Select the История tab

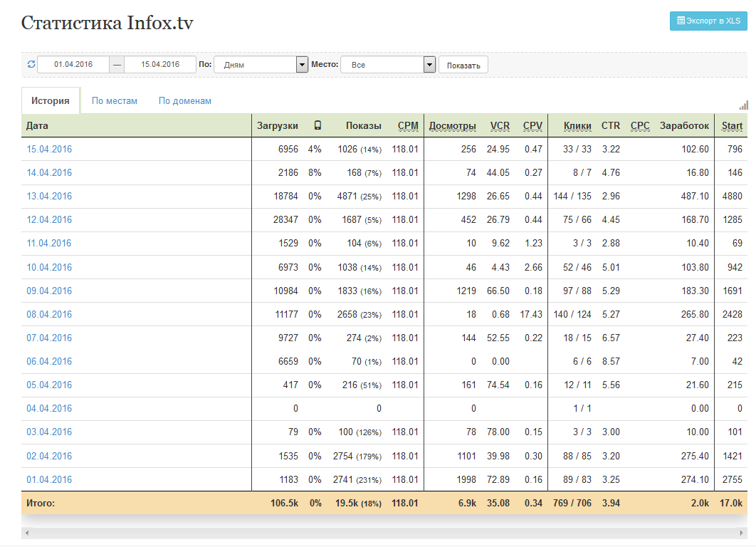51,101
